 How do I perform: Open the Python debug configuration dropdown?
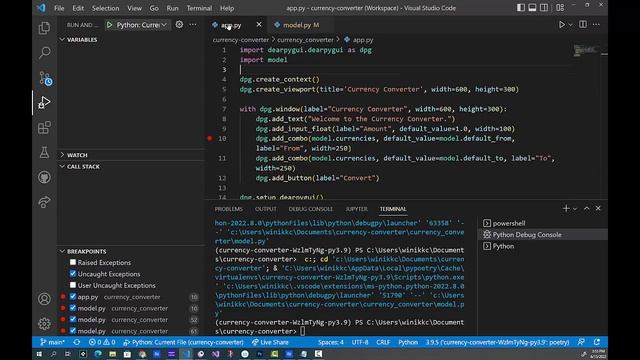pos(142,25)
